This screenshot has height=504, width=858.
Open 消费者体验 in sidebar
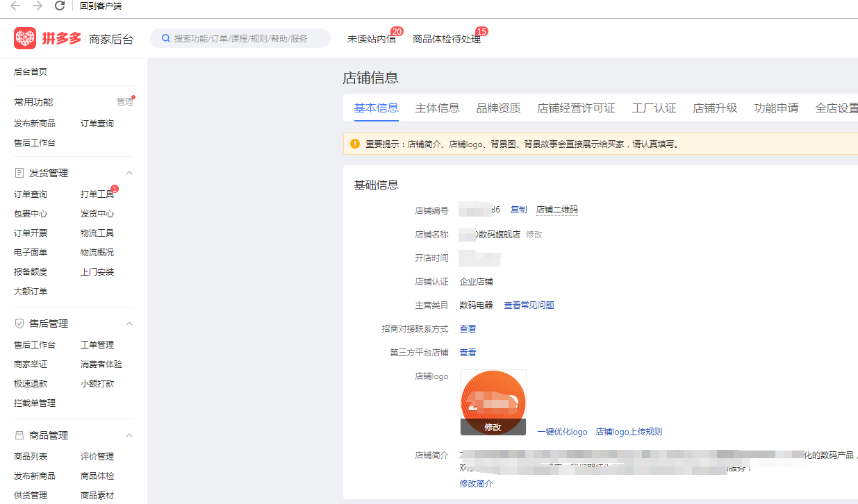tap(101, 364)
